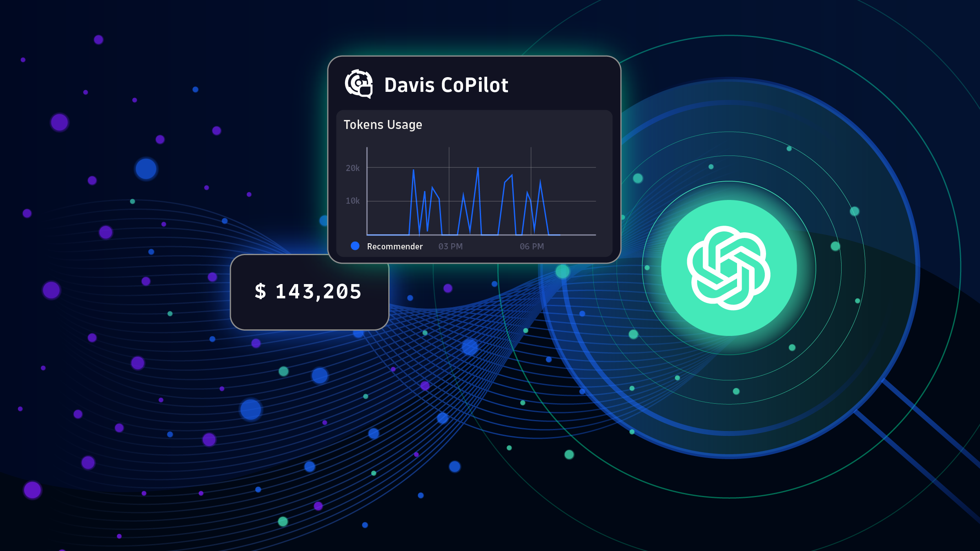
Task: Expand the $143,205 metrics card
Action: (309, 291)
